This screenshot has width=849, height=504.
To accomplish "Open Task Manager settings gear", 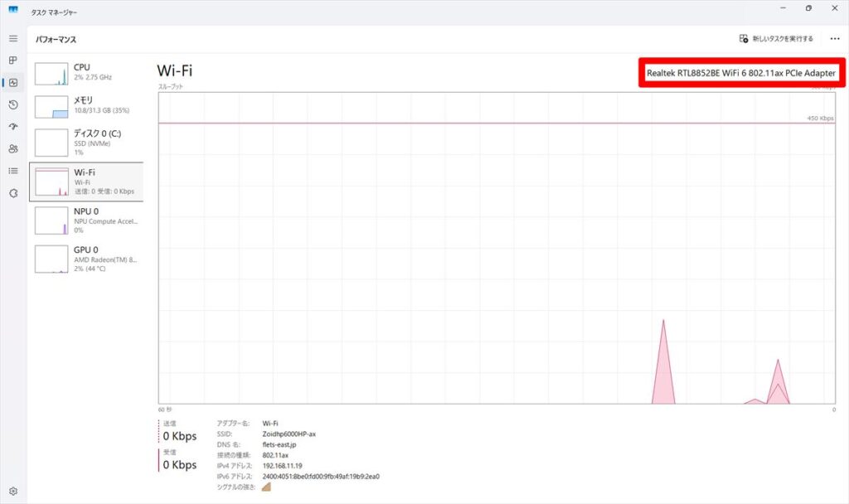I will pos(12,491).
